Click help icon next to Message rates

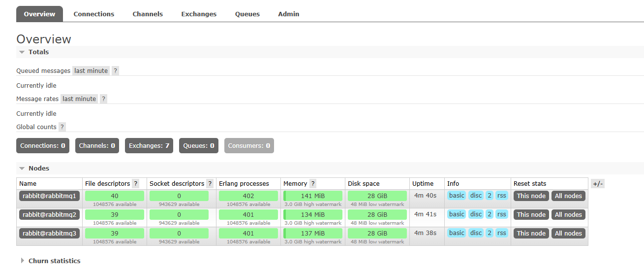tap(103, 99)
